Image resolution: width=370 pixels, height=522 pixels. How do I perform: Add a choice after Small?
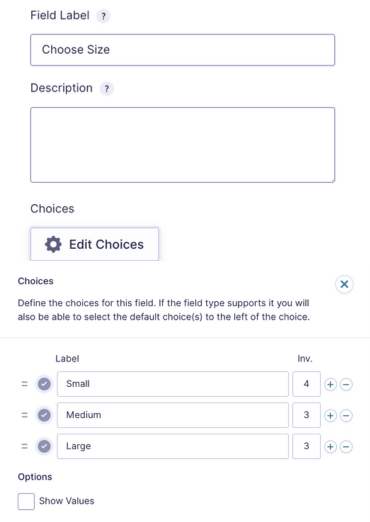click(330, 384)
